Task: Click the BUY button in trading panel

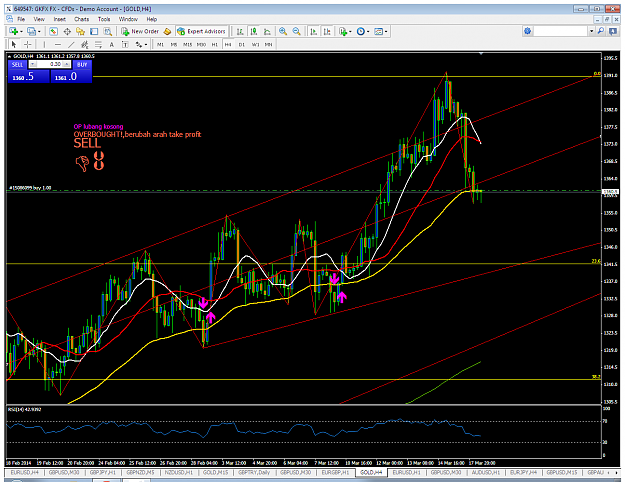Action: 82,65
